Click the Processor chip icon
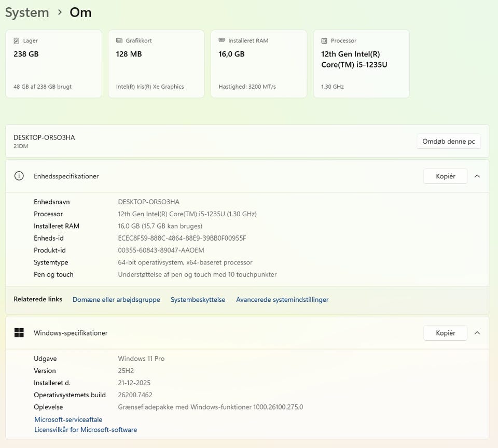Viewport: 498px width, 448px height. [325, 40]
